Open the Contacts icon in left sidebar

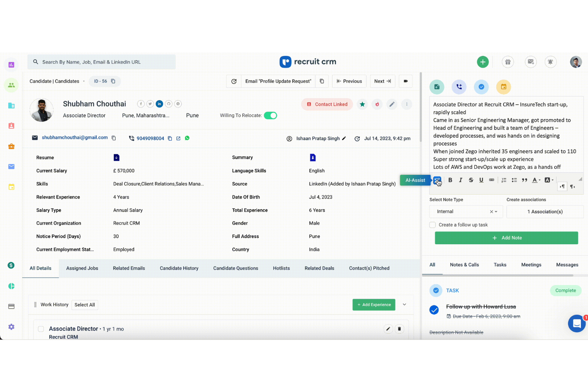click(x=11, y=126)
